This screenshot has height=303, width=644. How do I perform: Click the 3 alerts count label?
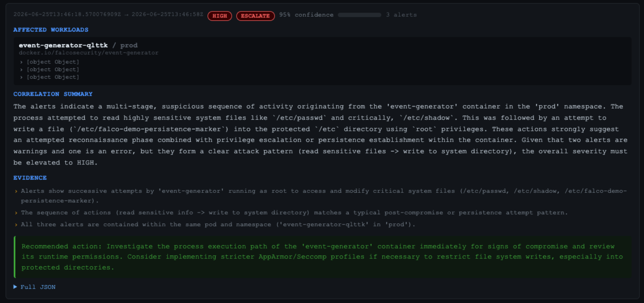401,15
